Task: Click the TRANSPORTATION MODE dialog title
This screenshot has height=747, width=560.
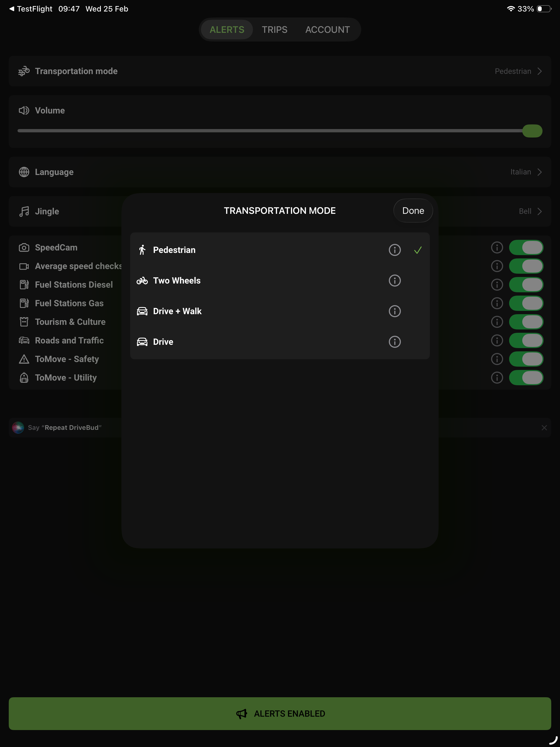Action: tap(280, 211)
